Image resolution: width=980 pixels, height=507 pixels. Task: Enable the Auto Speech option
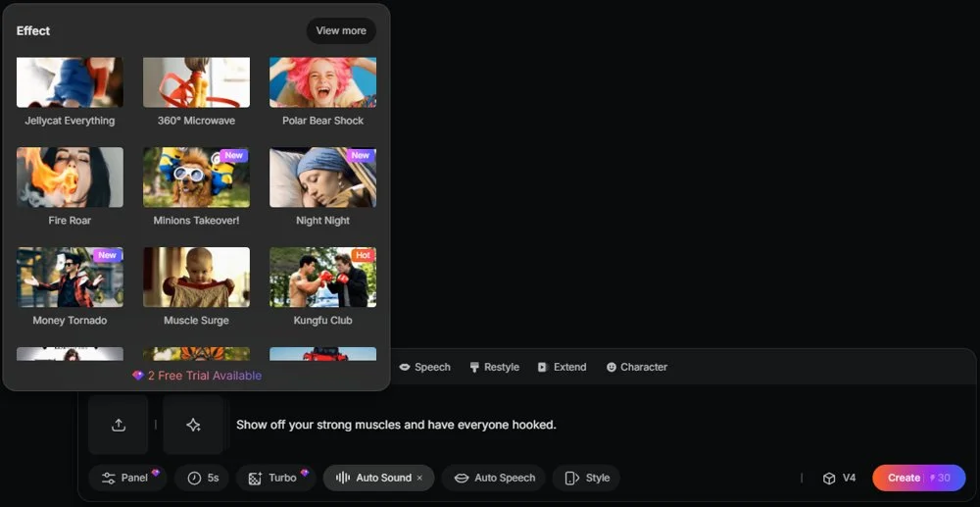click(495, 478)
